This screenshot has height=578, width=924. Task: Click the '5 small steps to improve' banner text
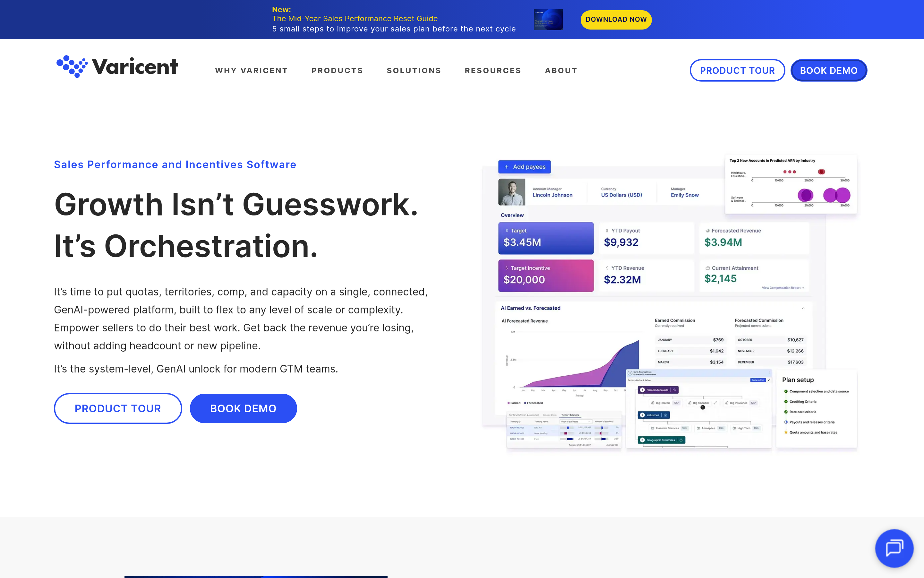[x=394, y=29]
